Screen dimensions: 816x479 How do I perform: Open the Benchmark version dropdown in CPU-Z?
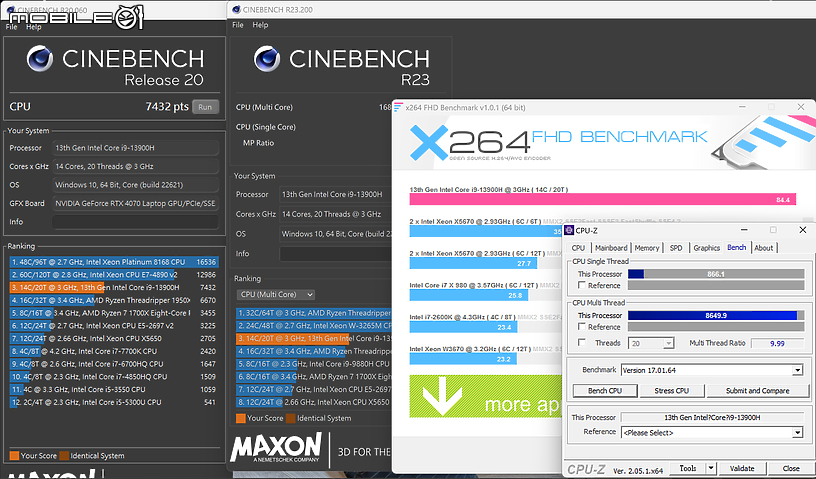(797, 370)
